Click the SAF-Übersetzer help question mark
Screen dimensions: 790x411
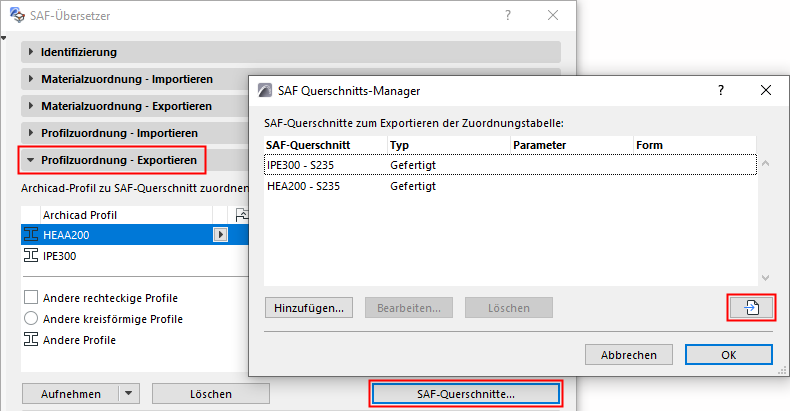coord(508,15)
